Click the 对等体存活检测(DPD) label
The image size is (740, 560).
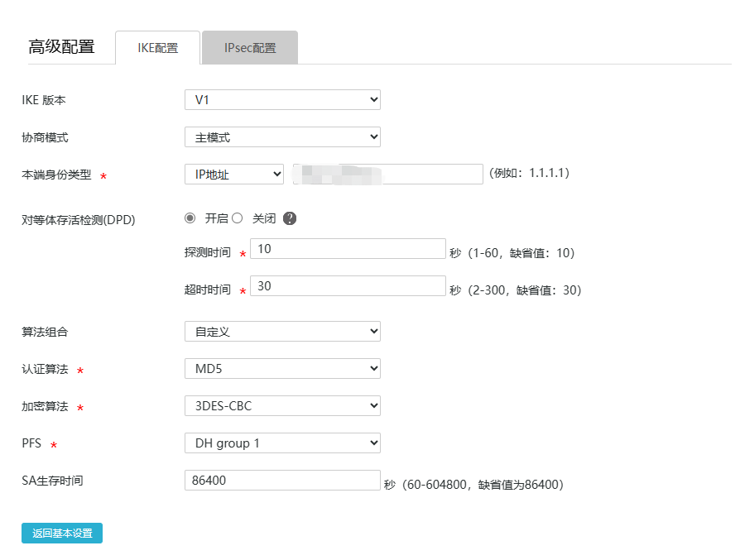coord(79,220)
